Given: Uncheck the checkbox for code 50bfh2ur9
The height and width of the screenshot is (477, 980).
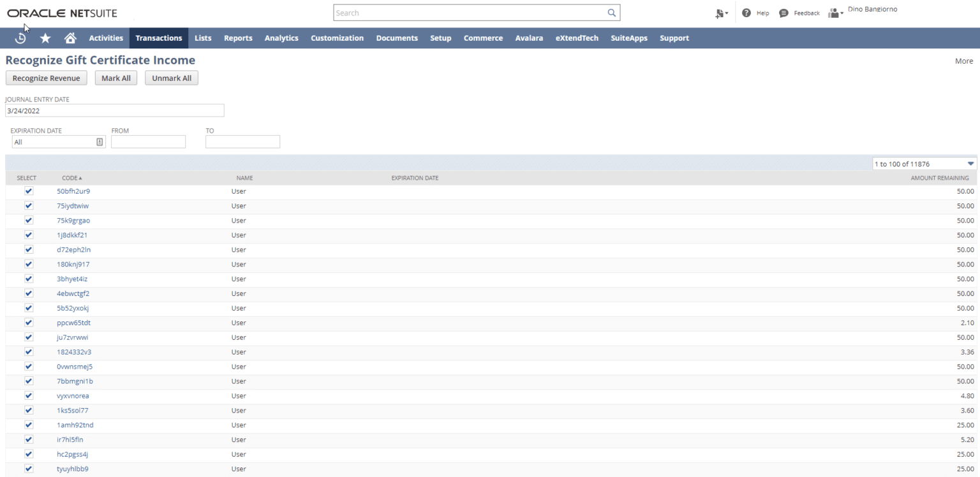Looking at the screenshot, I should [28, 191].
